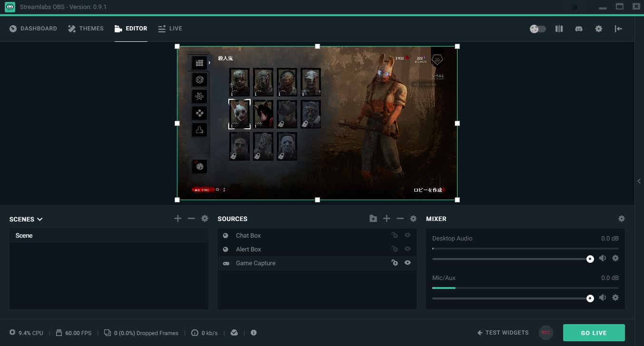
Task: Hide the Alert Box source
Action: click(x=408, y=249)
